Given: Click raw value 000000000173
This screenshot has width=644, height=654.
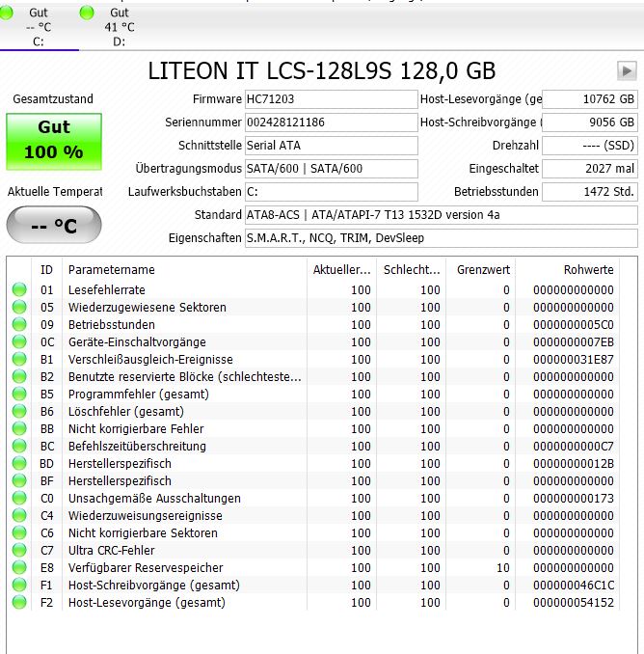Looking at the screenshot, I should [573, 499].
